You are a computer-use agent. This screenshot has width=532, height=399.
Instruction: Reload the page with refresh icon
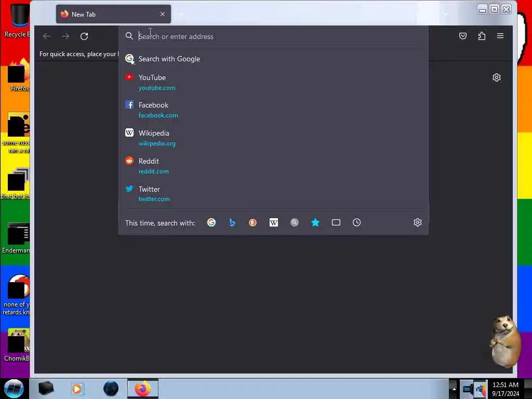[x=84, y=36]
